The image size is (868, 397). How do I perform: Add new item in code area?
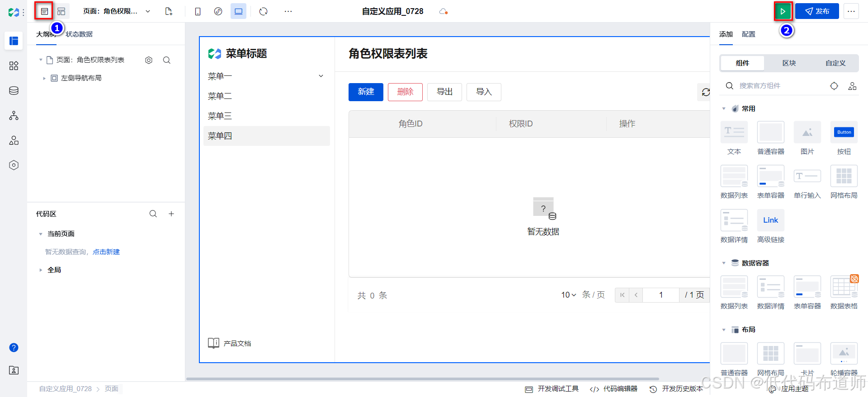(171, 214)
